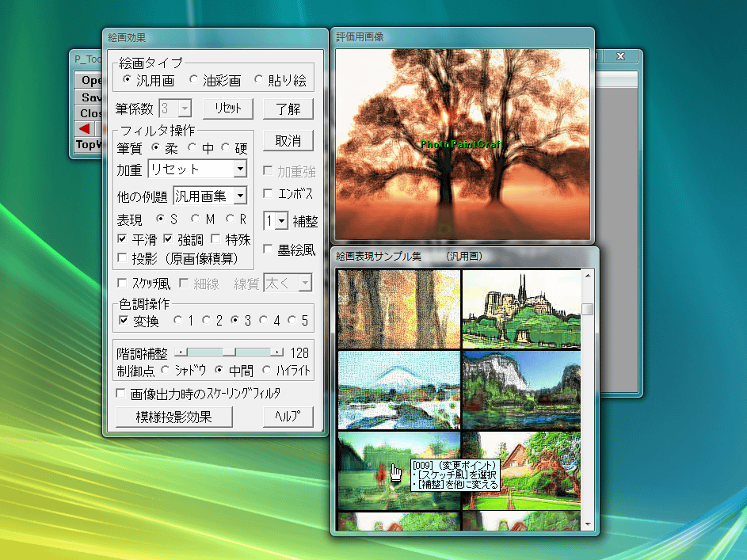Uncheck the 平滑 checkbox

(122, 238)
